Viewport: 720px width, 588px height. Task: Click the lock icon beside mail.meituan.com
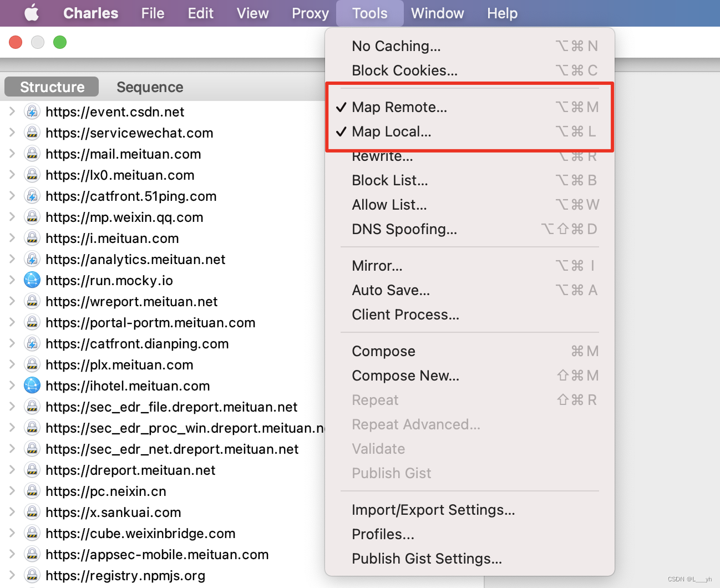[x=32, y=154]
